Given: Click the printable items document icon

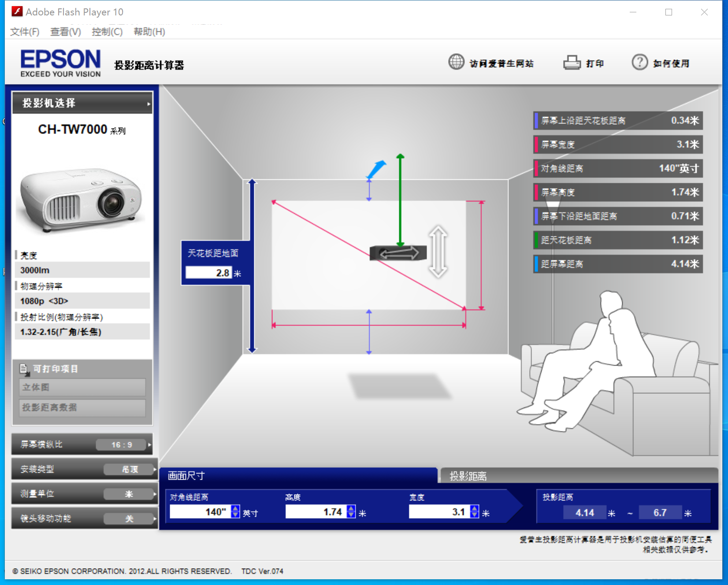Looking at the screenshot, I should click(x=24, y=369).
